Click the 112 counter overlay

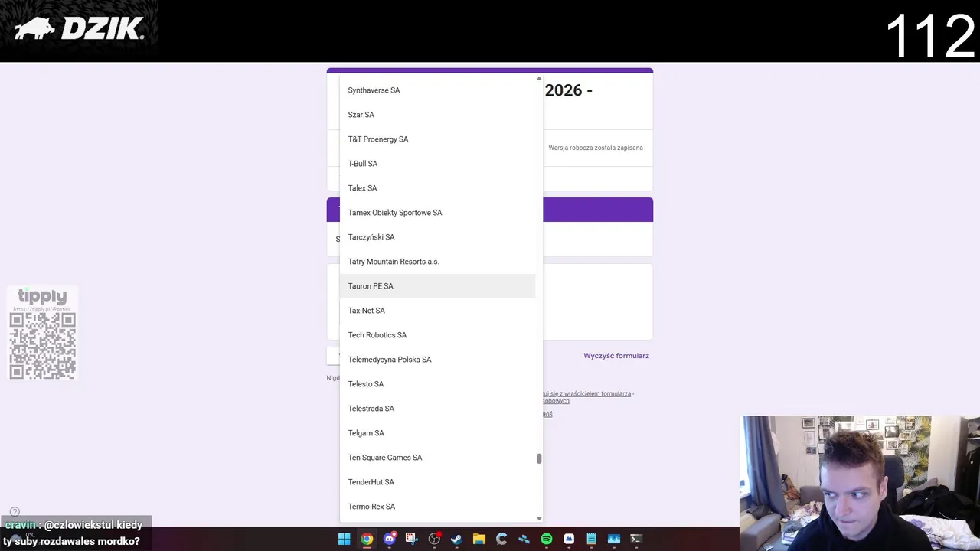coord(930,36)
